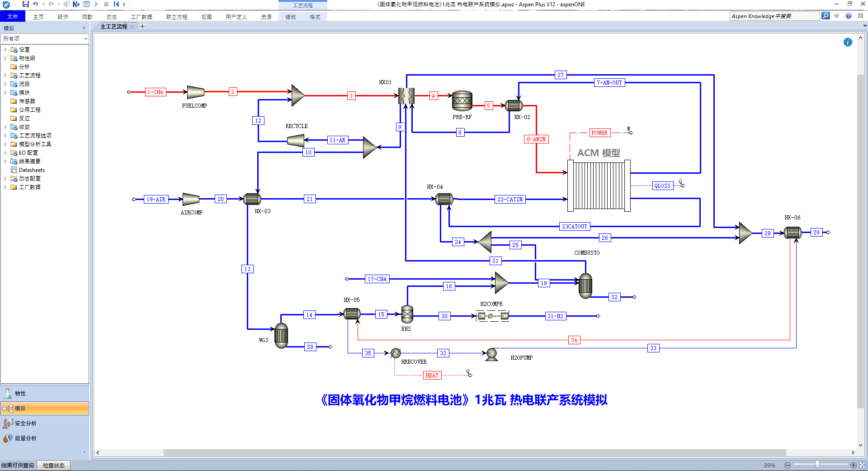Select the AIRCOMP compressor block
This screenshot has height=471, width=868.
pos(191,199)
